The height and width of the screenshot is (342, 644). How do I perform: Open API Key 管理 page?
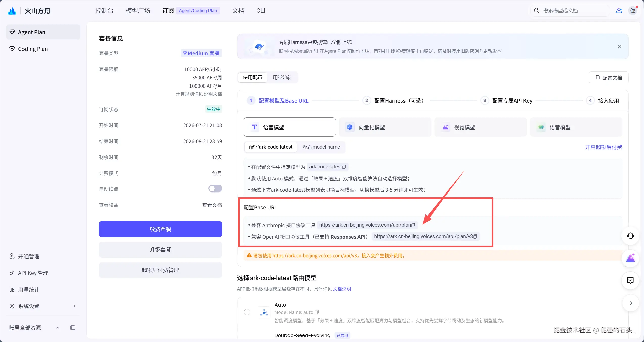point(43,273)
